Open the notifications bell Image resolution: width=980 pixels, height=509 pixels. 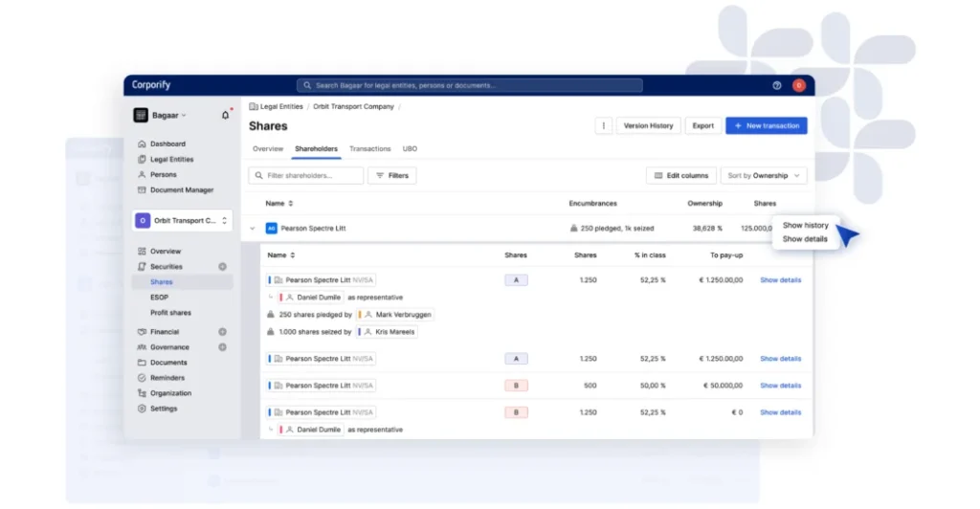(x=225, y=115)
